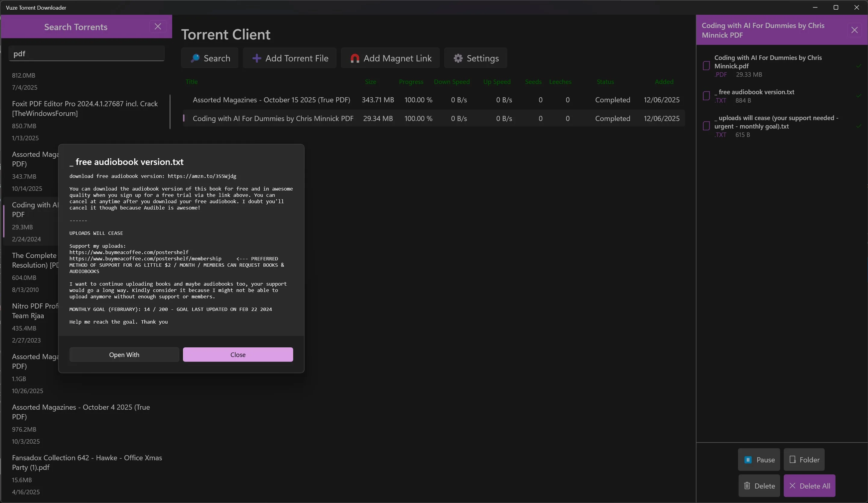Click checkmark beside uploads will cease txt

859,126
